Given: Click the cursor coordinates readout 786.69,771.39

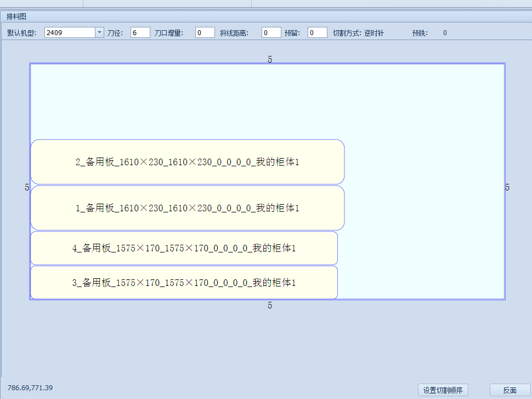Looking at the screenshot, I should 30,388.
